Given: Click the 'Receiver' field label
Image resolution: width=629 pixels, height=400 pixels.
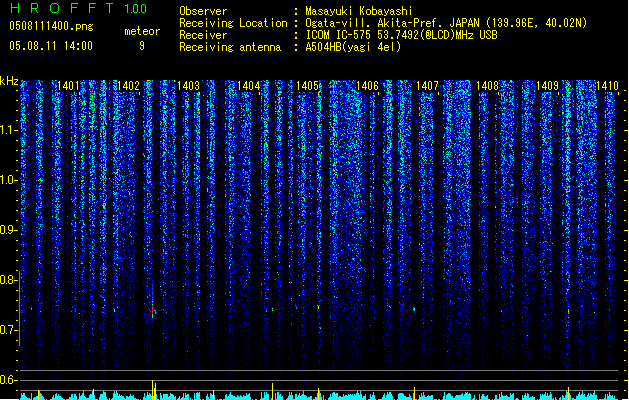Looking at the screenshot, I should point(203,35).
